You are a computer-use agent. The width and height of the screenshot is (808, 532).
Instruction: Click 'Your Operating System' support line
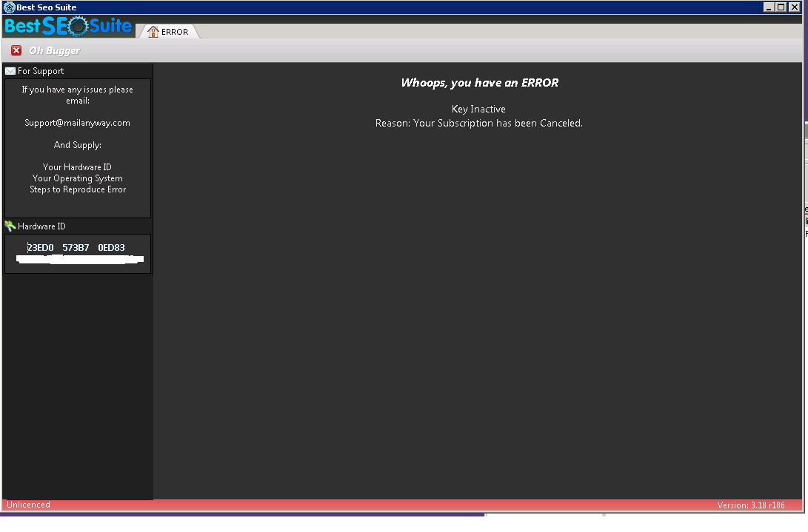pyautogui.click(x=78, y=179)
